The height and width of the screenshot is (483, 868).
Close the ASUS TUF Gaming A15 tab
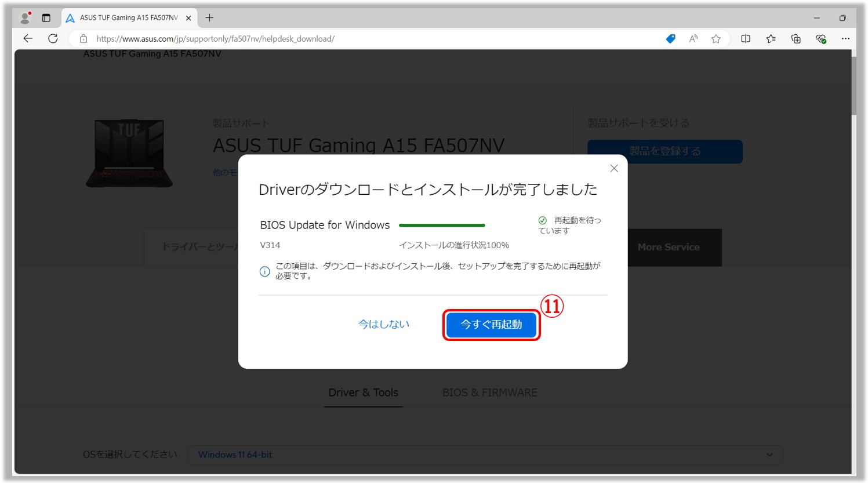(x=188, y=18)
